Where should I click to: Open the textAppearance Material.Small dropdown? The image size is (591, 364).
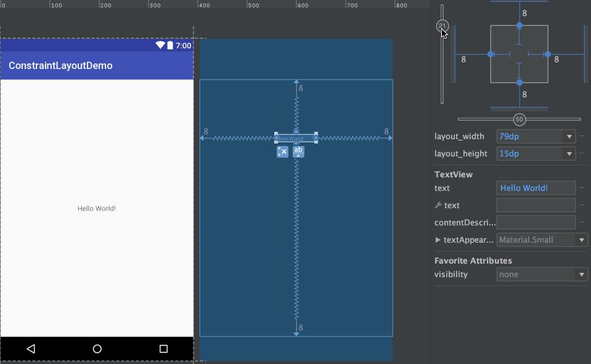tap(542, 240)
